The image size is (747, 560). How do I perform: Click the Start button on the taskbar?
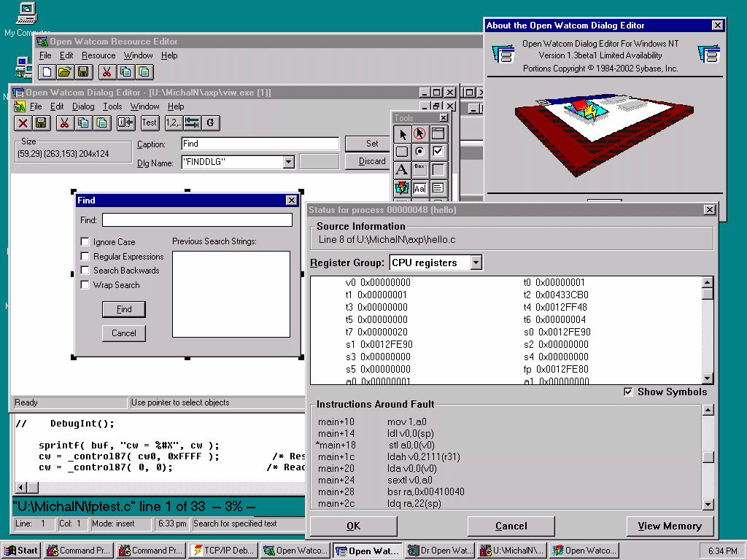click(x=21, y=551)
